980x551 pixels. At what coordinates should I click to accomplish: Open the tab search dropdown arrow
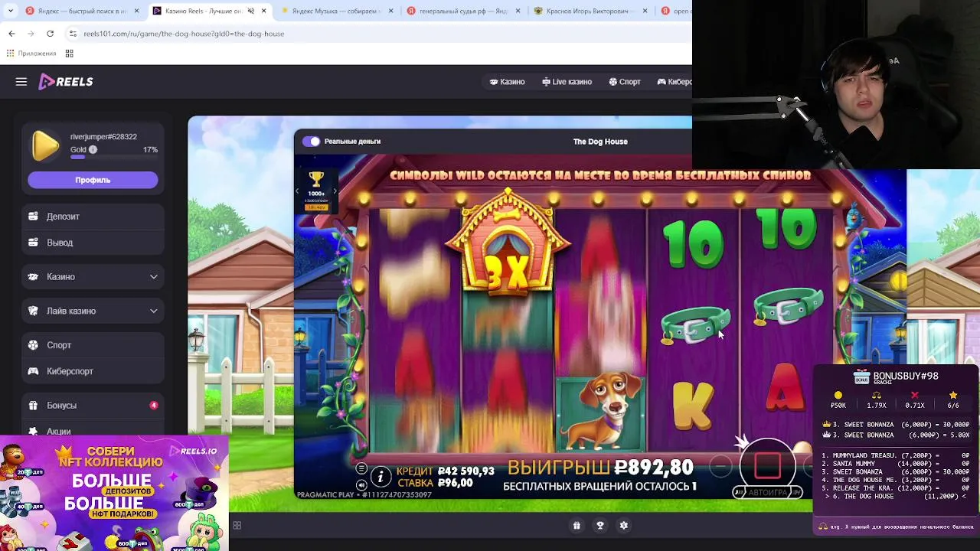10,11
